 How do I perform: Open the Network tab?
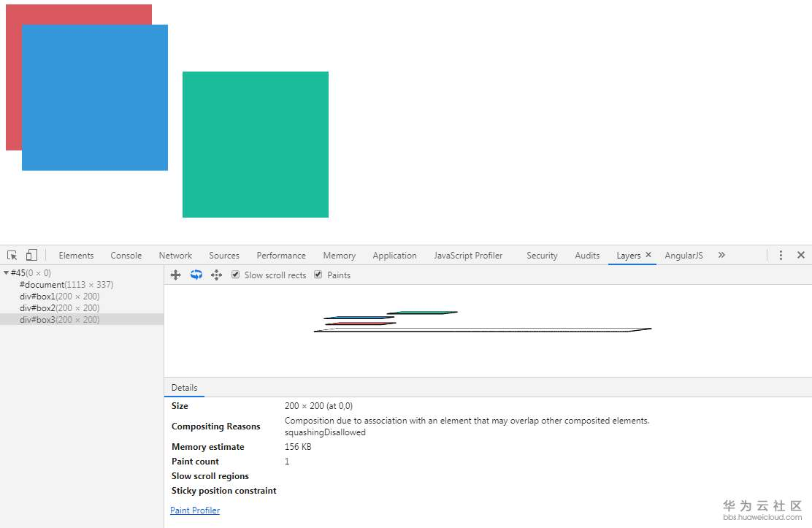point(175,256)
